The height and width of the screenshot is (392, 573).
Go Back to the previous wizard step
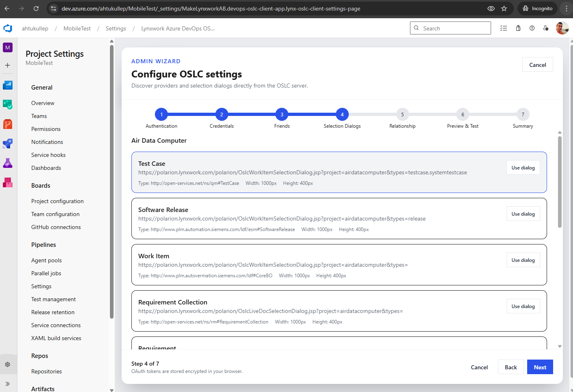511,367
